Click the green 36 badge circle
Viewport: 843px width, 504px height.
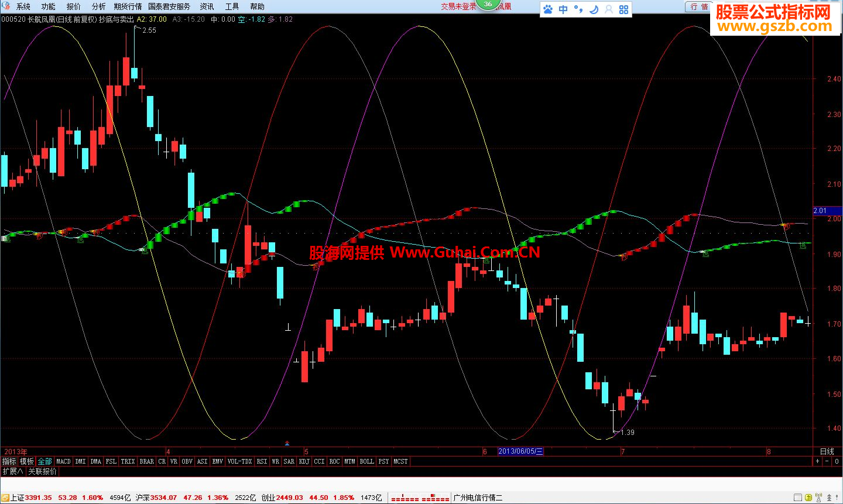(x=488, y=4)
